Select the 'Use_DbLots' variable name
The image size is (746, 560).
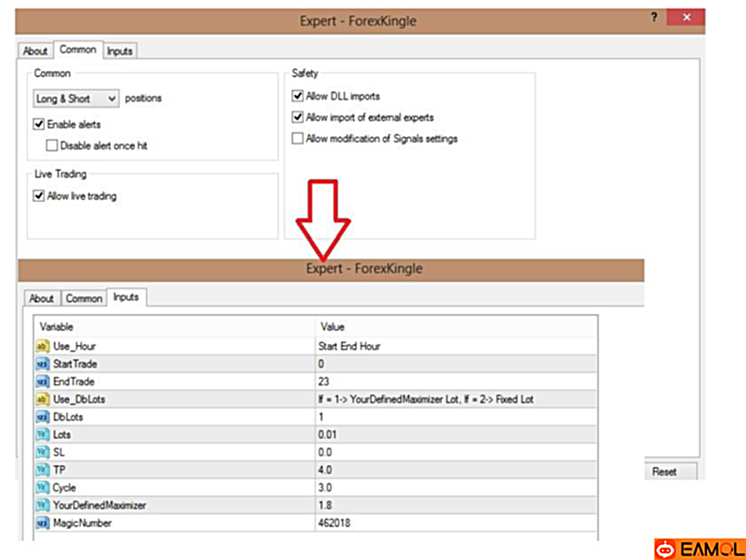pos(79,399)
